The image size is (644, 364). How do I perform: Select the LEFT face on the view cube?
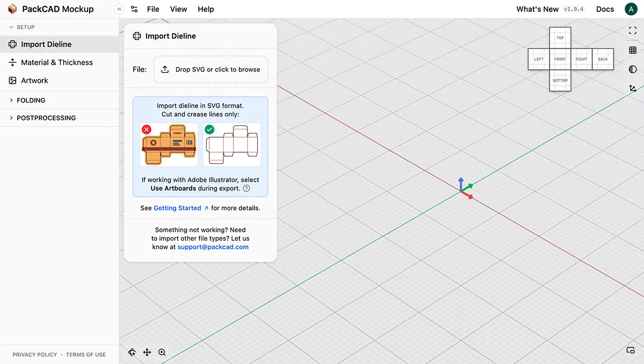pyautogui.click(x=539, y=59)
